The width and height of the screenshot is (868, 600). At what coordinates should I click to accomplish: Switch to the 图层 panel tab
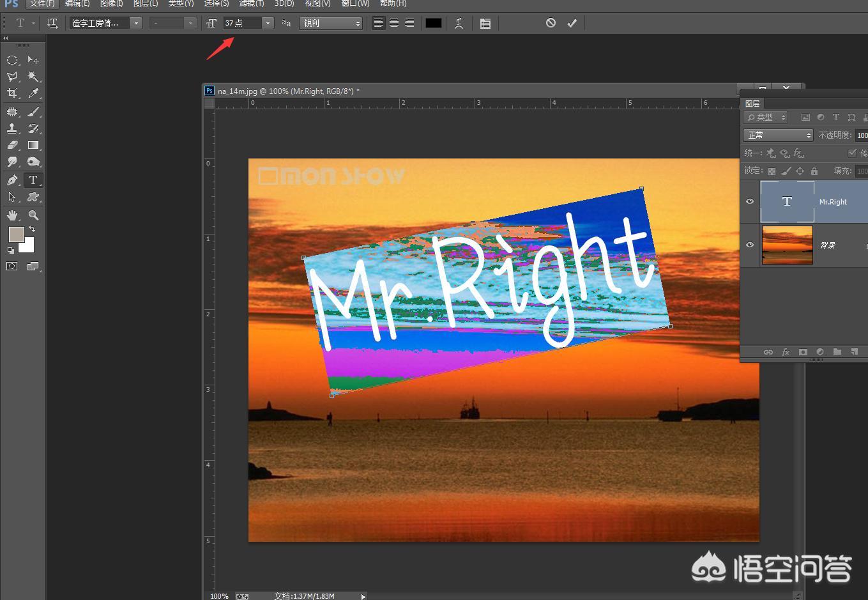pyautogui.click(x=752, y=104)
